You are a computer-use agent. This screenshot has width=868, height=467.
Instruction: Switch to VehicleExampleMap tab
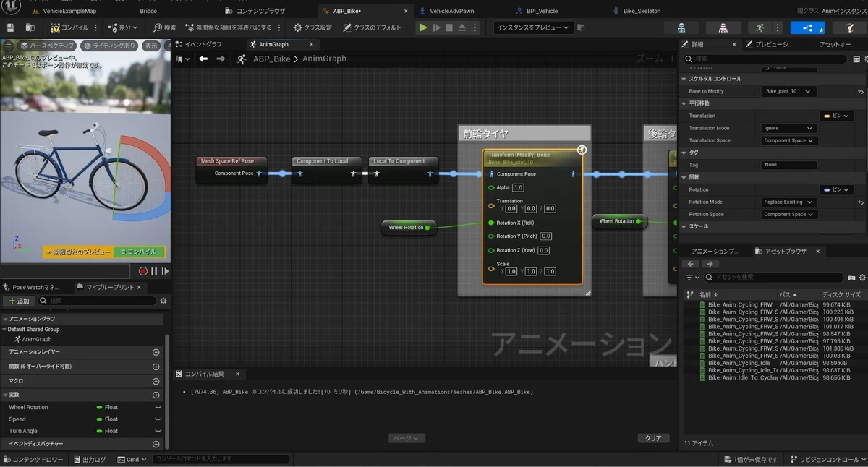coord(64,11)
